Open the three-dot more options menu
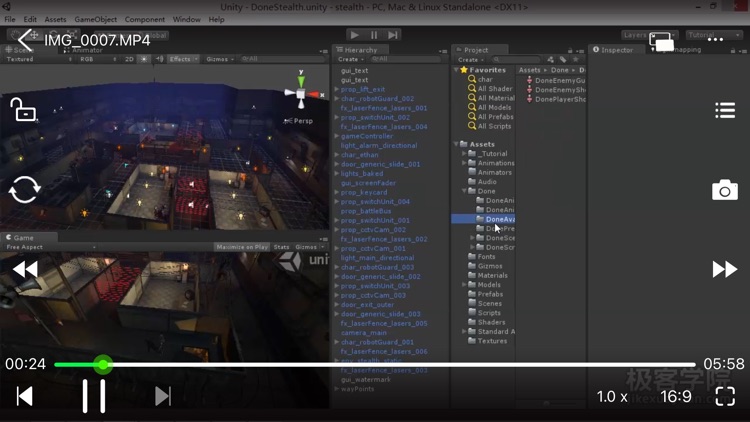750x422 pixels. [x=716, y=40]
